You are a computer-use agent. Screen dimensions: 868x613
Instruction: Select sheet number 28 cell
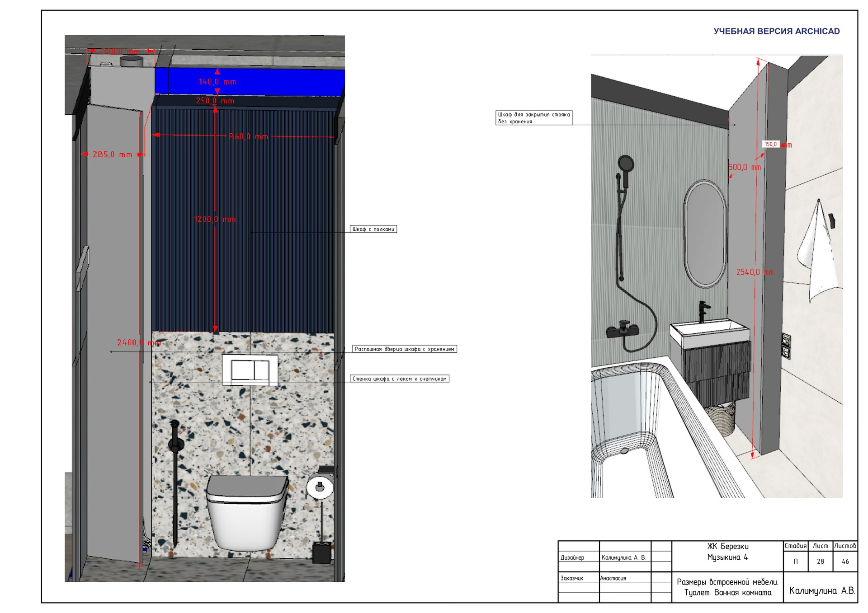(820, 562)
